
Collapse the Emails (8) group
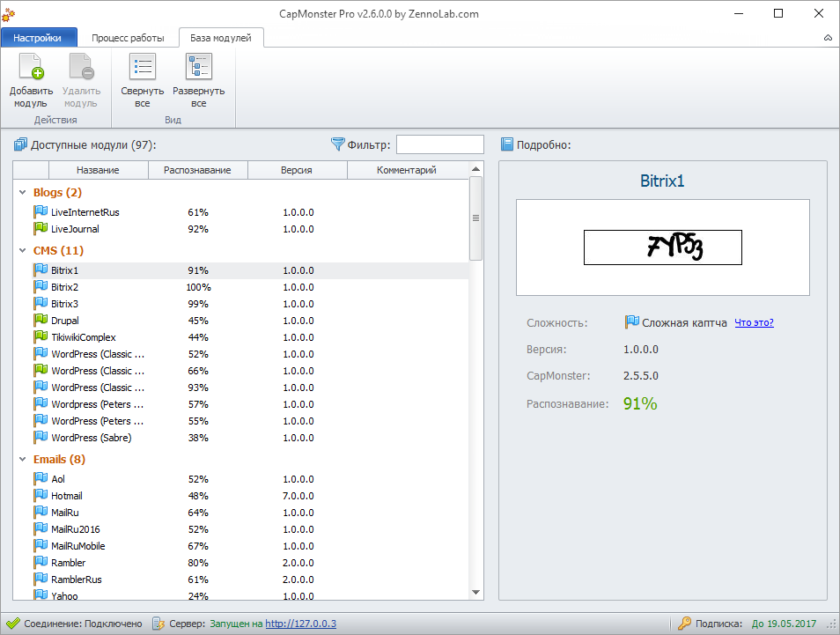(x=23, y=459)
